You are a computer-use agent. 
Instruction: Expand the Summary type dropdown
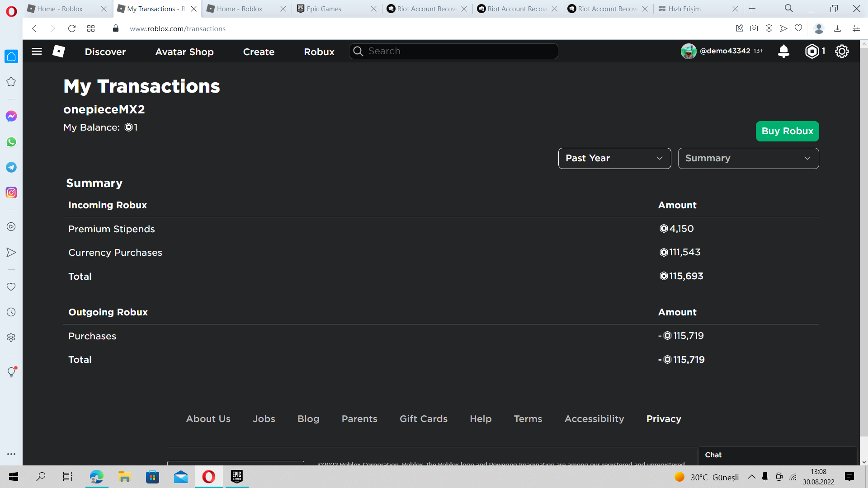pos(748,158)
